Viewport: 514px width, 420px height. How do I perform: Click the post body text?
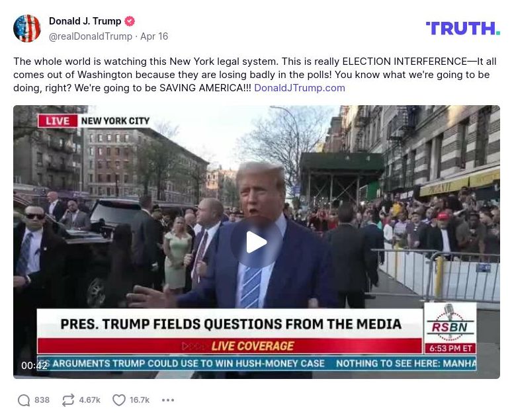(255, 75)
